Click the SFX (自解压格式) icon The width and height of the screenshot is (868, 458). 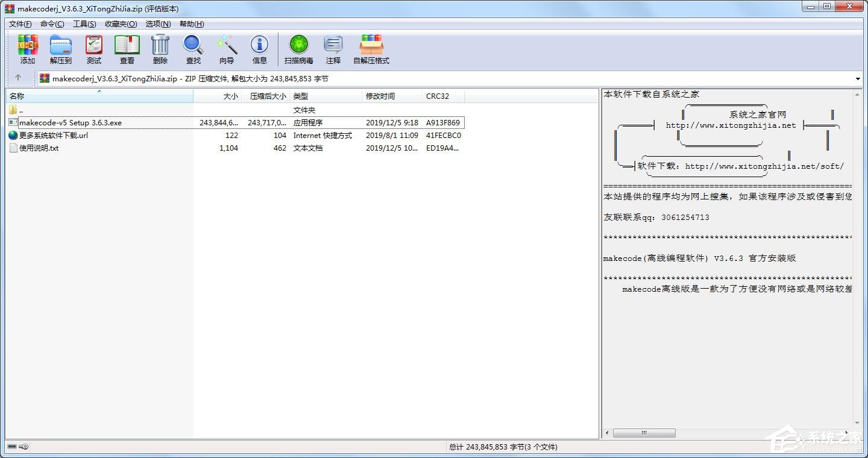coord(371,45)
